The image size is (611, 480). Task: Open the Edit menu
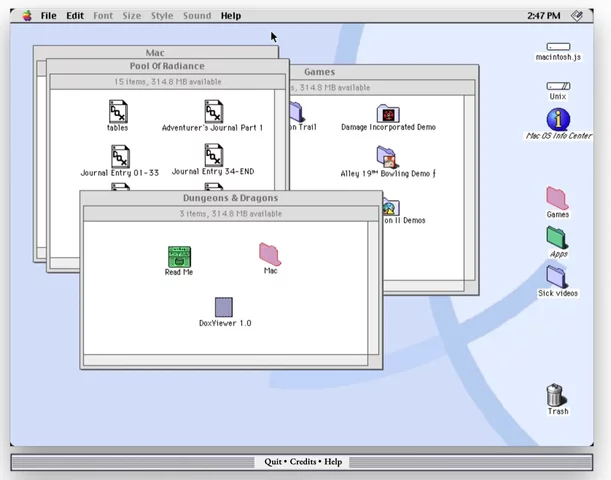tap(75, 16)
